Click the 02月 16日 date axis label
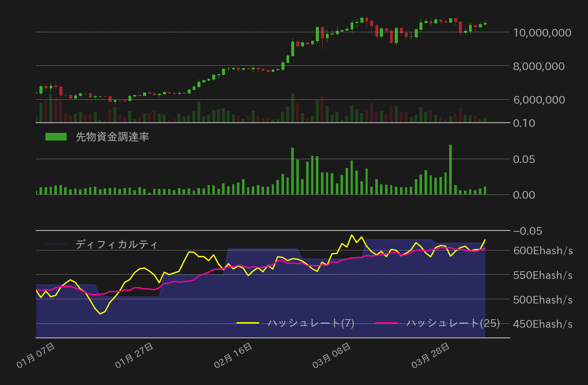The width and height of the screenshot is (588, 385). (234, 355)
